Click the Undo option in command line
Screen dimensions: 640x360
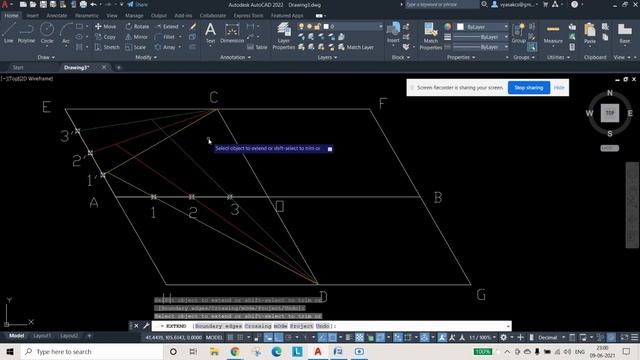point(322,326)
